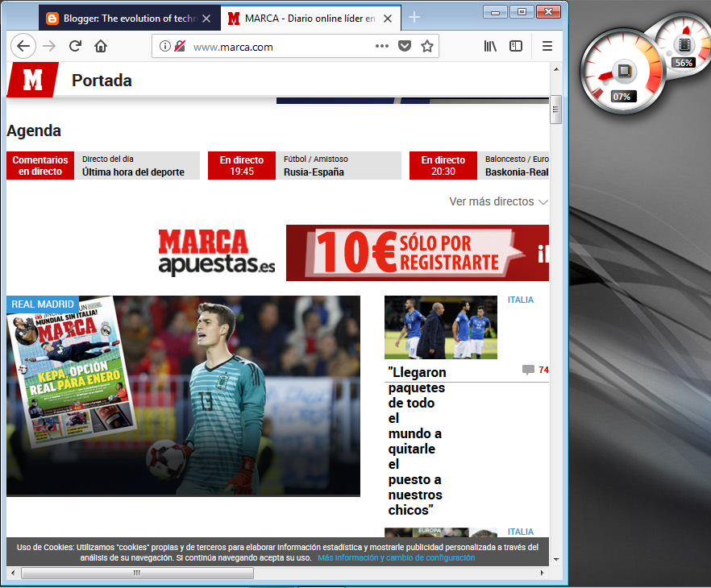Open a new tab with plus
This screenshot has width=711, height=588.
pos(414,17)
